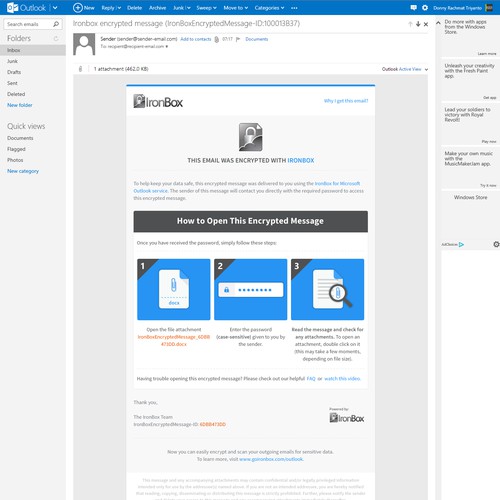The width and height of the screenshot is (500, 500).
Task: Open the Sweep dropdown menu
Action: [x=206, y=8]
